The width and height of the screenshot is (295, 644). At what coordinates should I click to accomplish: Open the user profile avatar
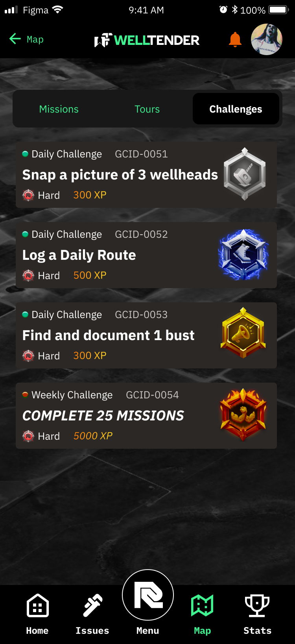pos(267,39)
